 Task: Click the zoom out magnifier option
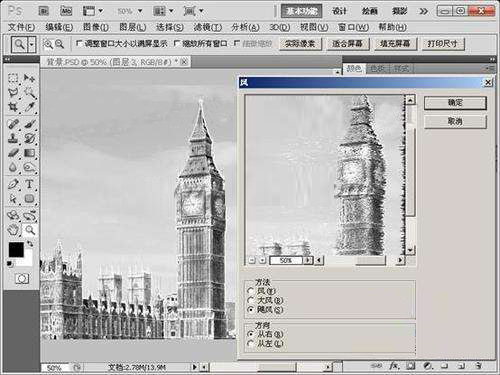(59, 44)
